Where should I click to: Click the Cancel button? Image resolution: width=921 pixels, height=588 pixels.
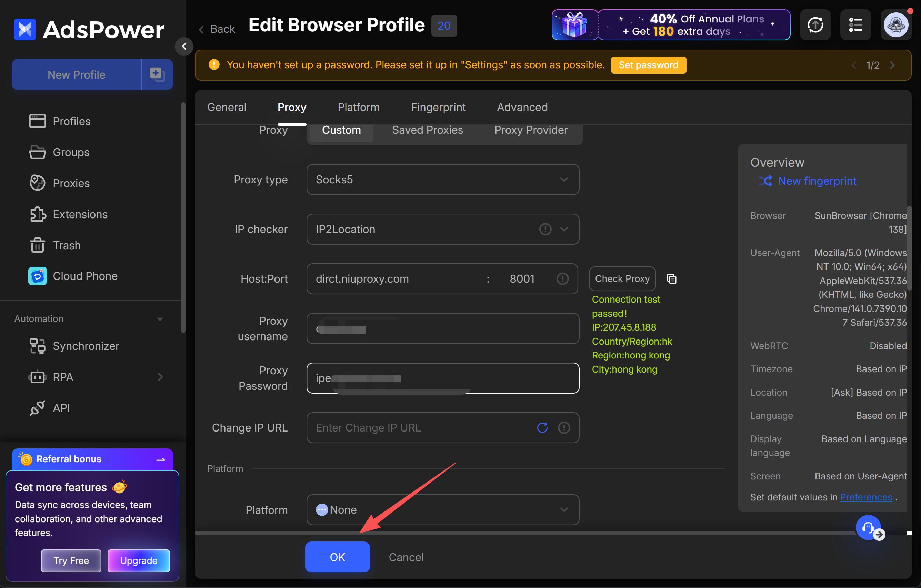point(406,557)
